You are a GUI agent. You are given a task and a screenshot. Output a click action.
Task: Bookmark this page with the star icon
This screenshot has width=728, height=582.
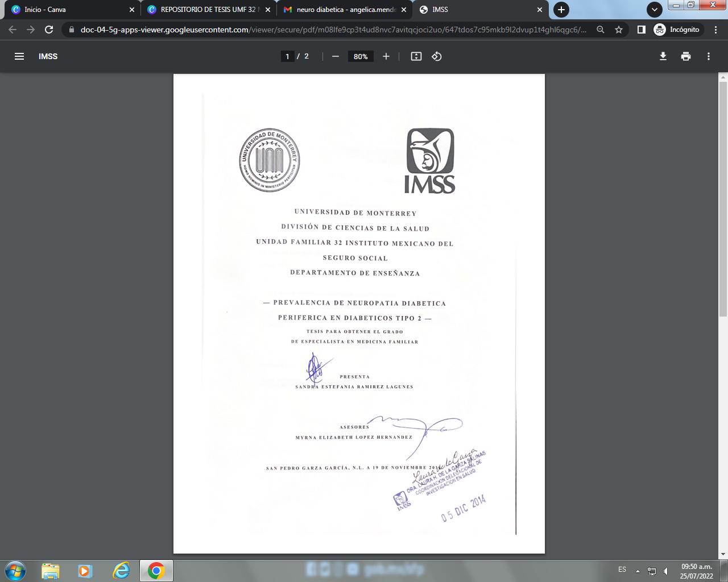pyautogui.click(x=619, y=30)
